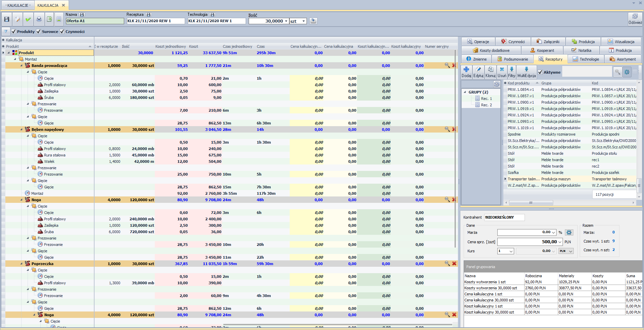Uncheck the Produkty checkbox
This screenshot has width=644, height=330.
tap(14, 32)
